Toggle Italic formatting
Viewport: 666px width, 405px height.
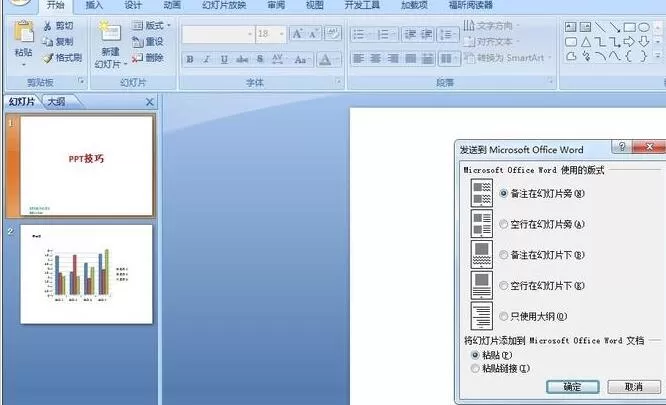[206, 59]
